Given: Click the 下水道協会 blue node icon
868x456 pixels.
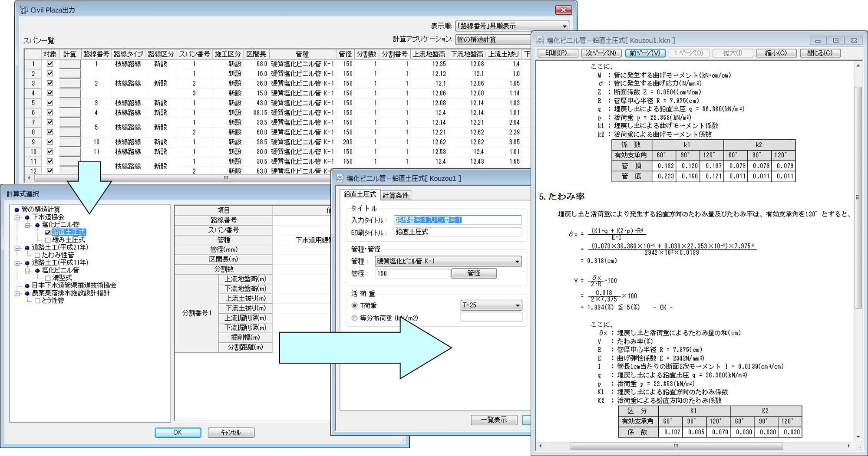Looking at the screenshot, I should 27,217.
